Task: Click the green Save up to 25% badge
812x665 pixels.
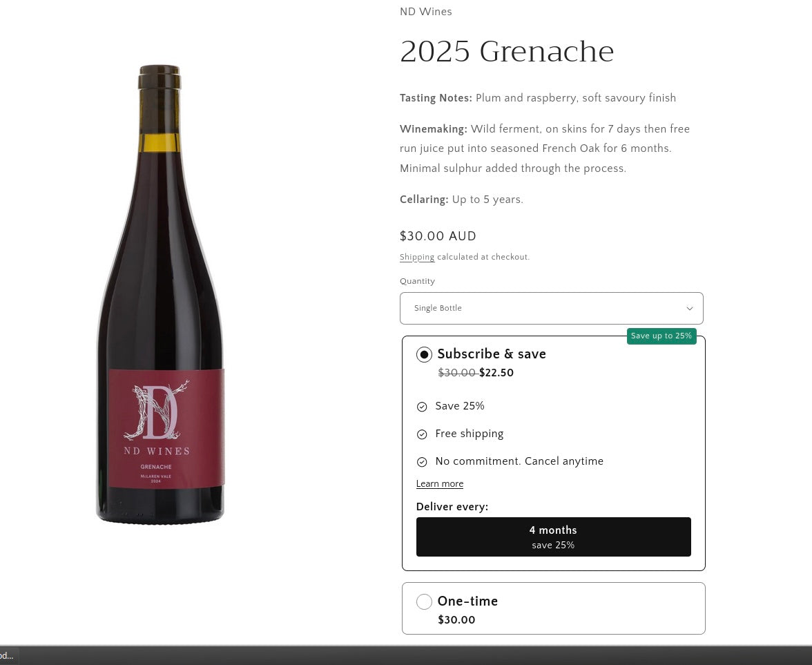Action: (661, 336)
